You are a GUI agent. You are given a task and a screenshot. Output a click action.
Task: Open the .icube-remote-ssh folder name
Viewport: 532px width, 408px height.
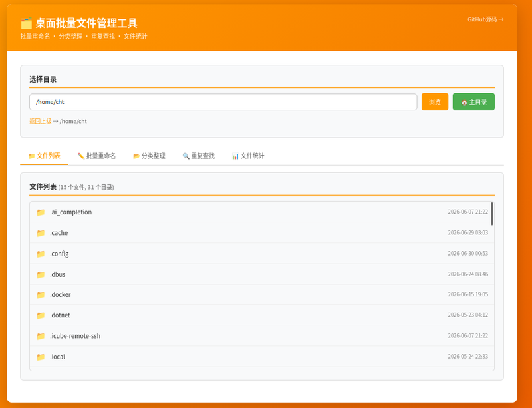pyautogui.click(x=75, y=336)
